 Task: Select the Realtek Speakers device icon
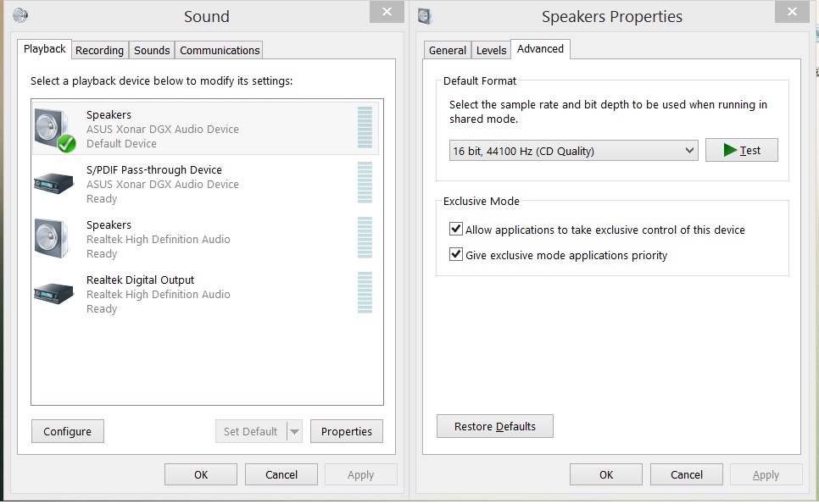click(x=53, y=239)
